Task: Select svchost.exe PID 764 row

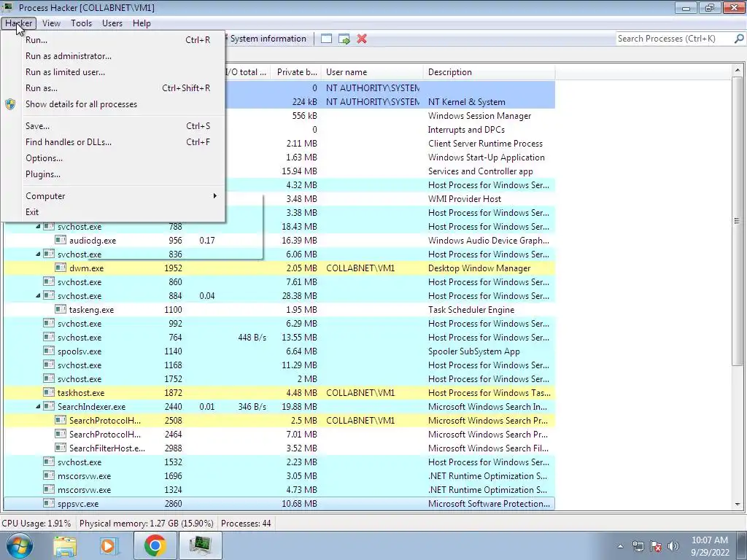Action: [279, 338]
